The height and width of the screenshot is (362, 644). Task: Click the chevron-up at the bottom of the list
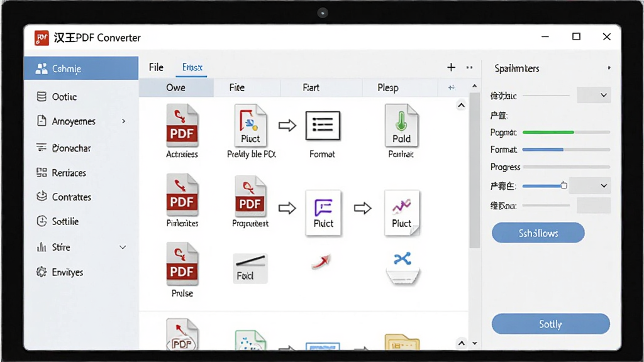462,343
